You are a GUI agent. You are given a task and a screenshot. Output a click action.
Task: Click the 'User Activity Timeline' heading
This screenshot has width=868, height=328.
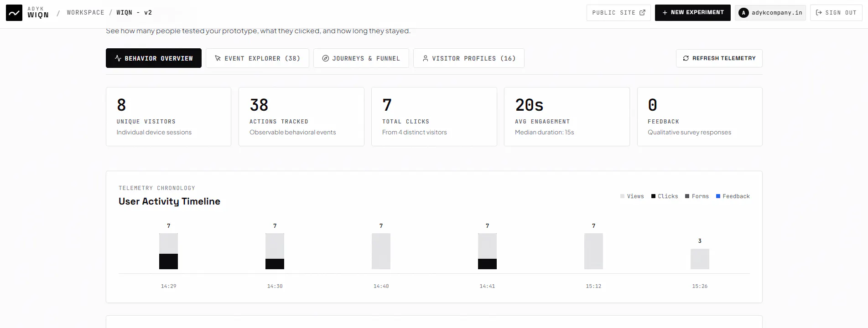pos(169,201)
